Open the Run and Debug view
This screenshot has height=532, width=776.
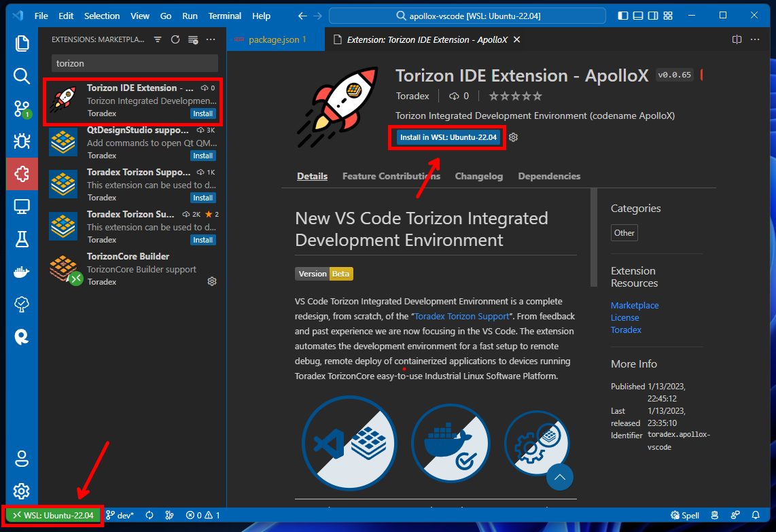[x=22, y=141]
